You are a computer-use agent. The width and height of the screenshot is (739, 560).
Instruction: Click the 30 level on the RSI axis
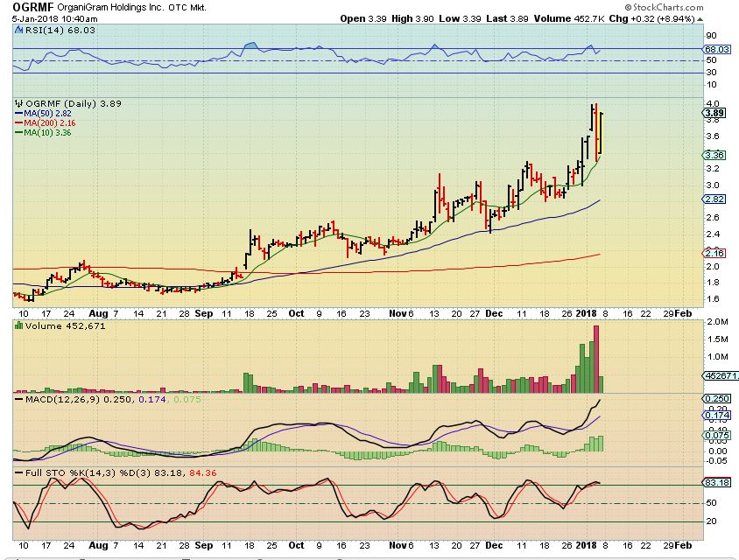pyautogui.click(x=711, y=73)
